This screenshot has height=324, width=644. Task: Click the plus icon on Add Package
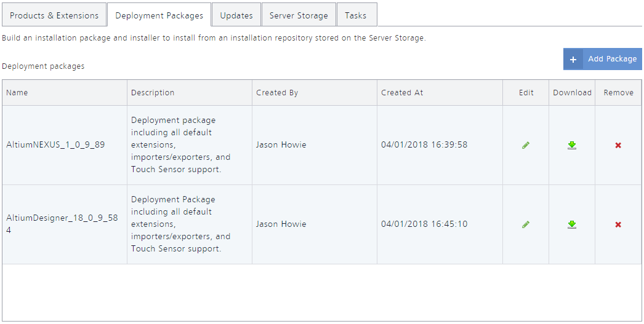pos(573,60)
